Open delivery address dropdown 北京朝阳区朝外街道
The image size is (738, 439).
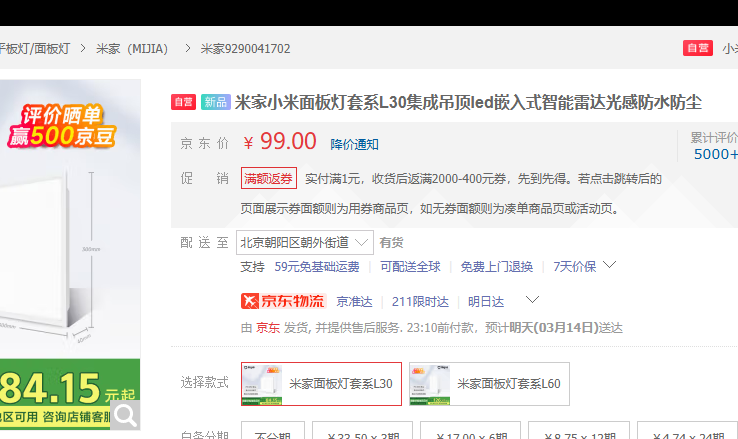(x=305, y=242)
